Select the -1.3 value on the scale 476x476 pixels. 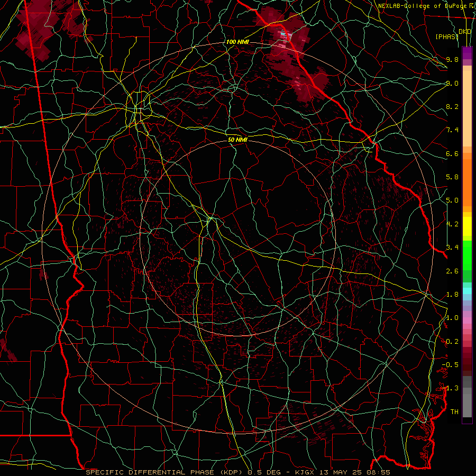tap(450, 388)
